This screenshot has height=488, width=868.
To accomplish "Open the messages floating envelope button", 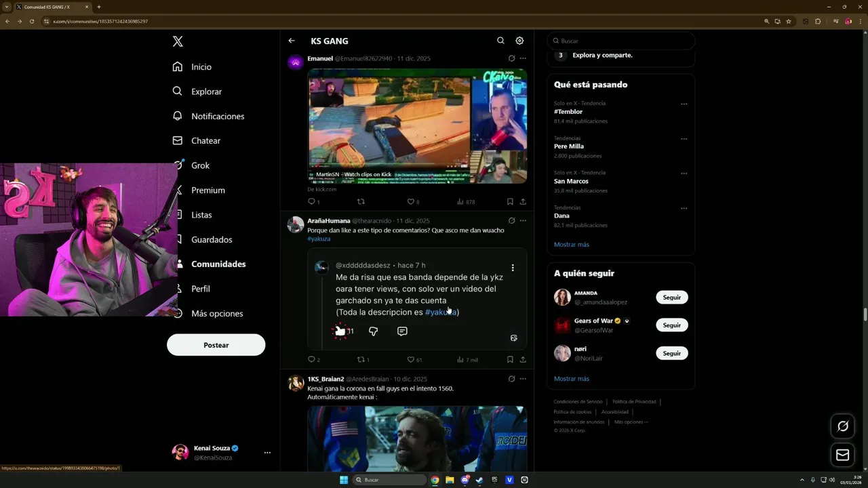I will click(x=843, y=455).
